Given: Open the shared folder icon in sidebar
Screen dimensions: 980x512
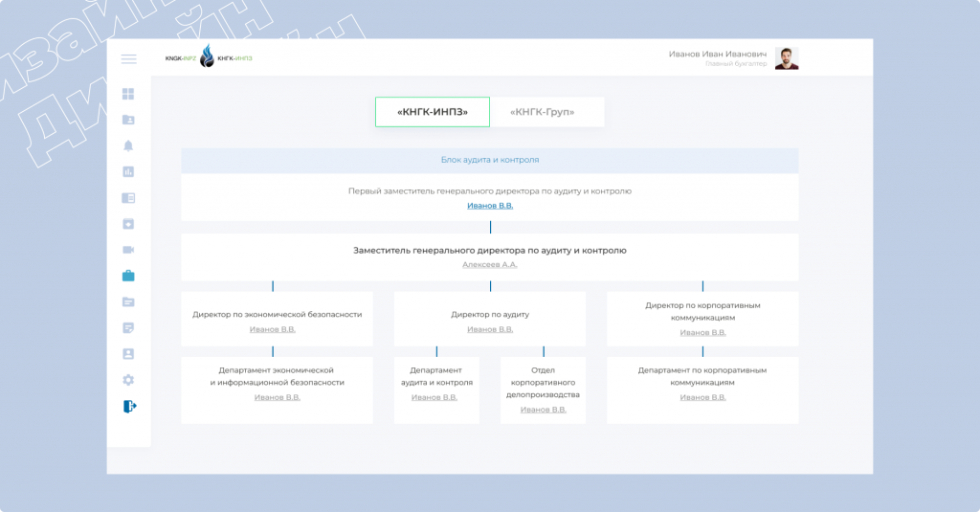Looking at the screenshot, I should click(x=128, y=120).
